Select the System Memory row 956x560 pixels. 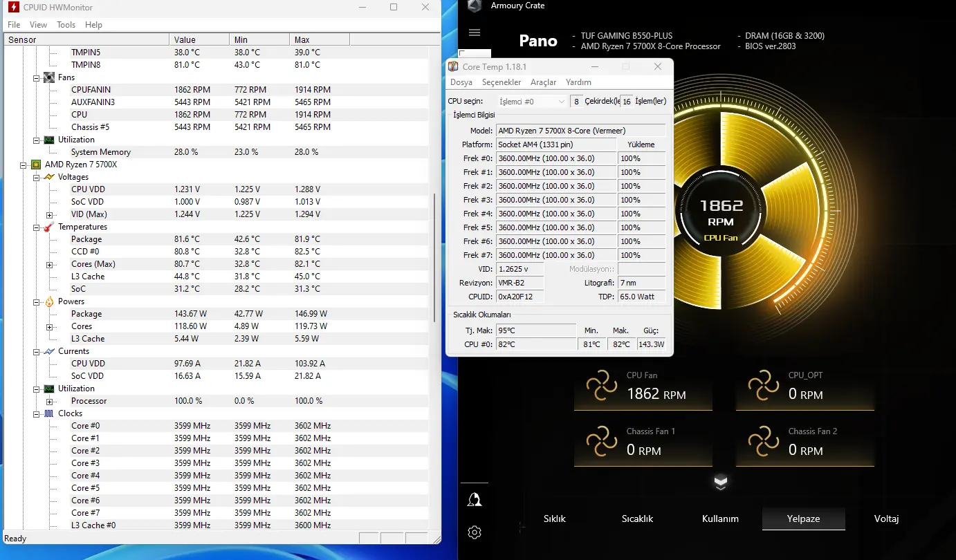click(x=217, y=152)
